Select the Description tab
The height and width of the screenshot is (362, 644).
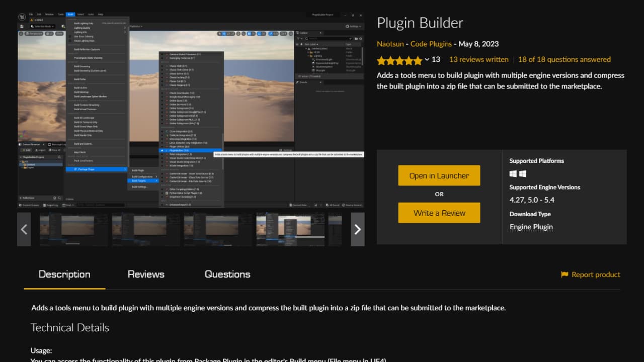(64, 274)
